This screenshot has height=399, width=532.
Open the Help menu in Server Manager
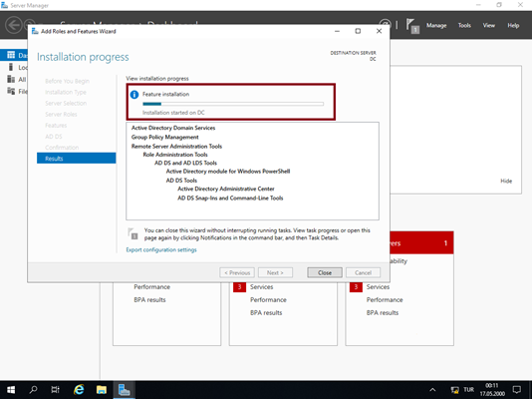point(513,26)
